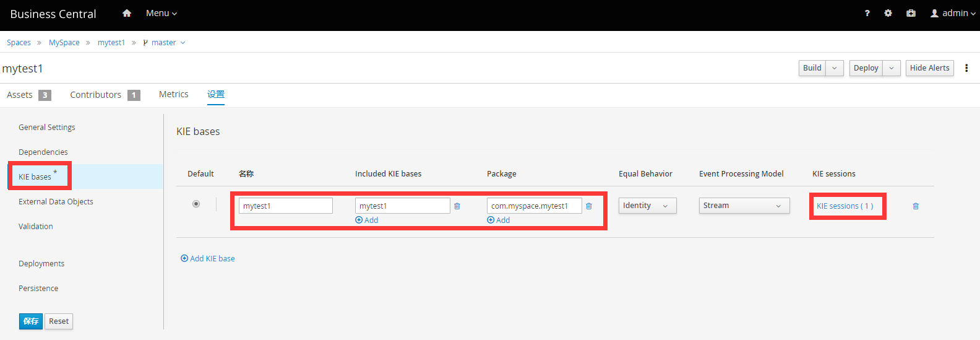Focus the KIE base name field mytest1
980x340 pixels.
(286, 206)
